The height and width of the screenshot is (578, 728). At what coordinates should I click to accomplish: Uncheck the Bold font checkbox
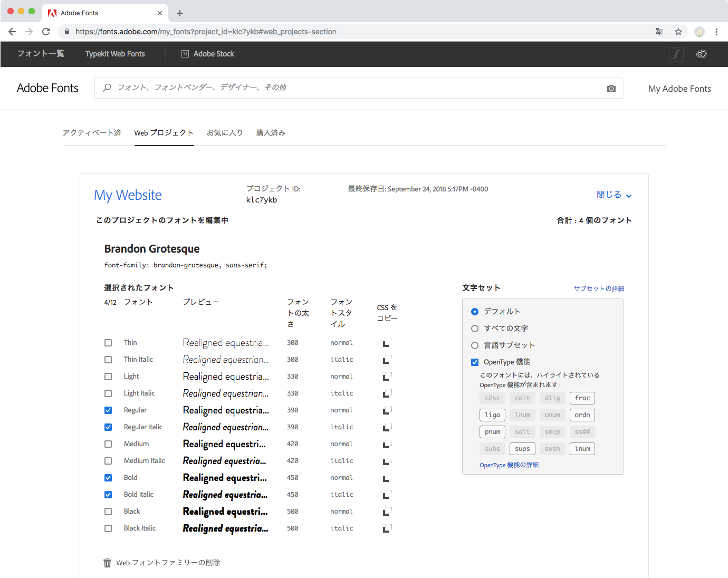pos(108,478)
